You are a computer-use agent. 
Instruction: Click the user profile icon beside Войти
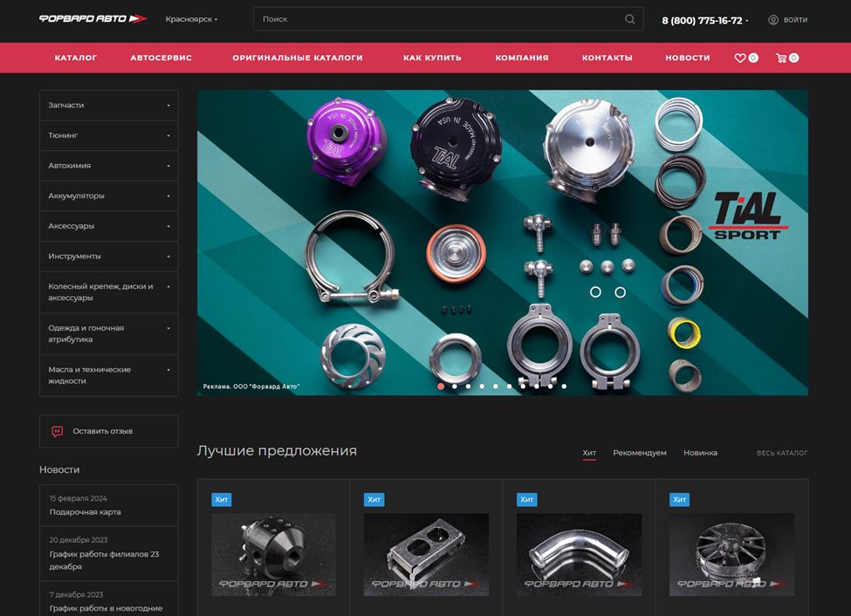pos(772,19)
